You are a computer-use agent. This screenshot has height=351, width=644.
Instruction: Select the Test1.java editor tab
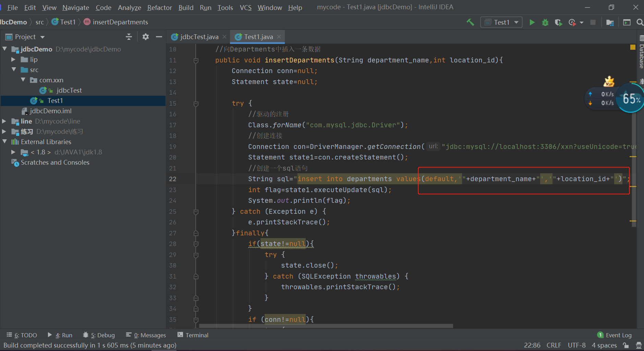pos(258,37)
